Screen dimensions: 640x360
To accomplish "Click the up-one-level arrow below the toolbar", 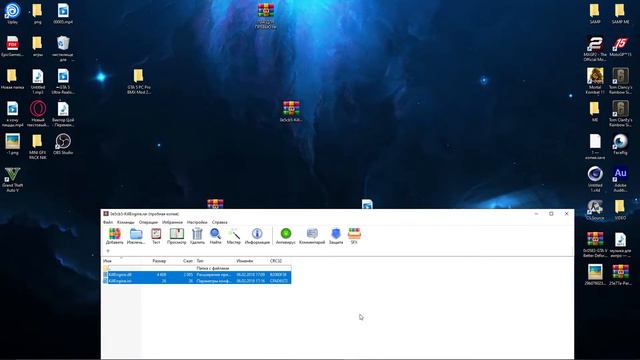I will point(108,251).
